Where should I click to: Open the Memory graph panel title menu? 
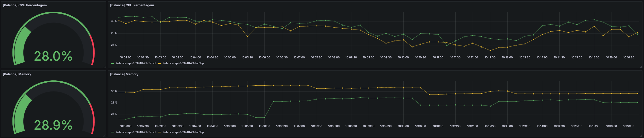[124, 74]
